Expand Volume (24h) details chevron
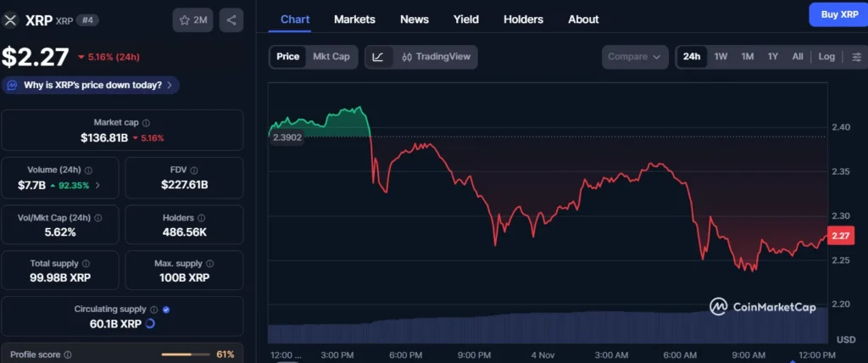This screenshot has width=868, height=363. pos(97,185)
